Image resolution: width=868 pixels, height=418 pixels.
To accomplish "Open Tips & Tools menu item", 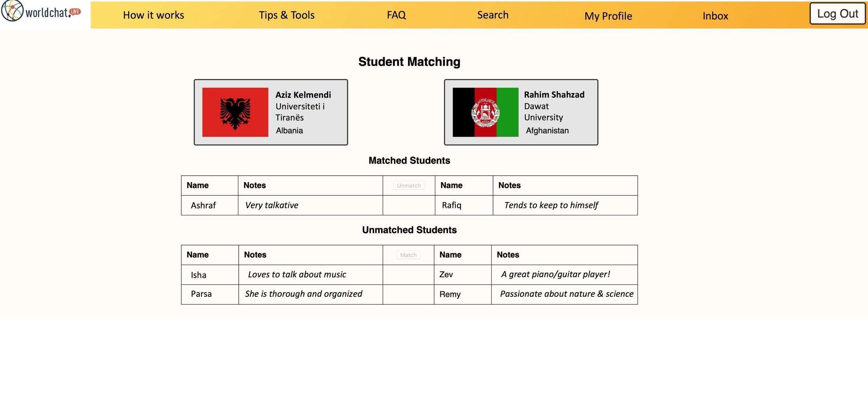I will [287, 15].
